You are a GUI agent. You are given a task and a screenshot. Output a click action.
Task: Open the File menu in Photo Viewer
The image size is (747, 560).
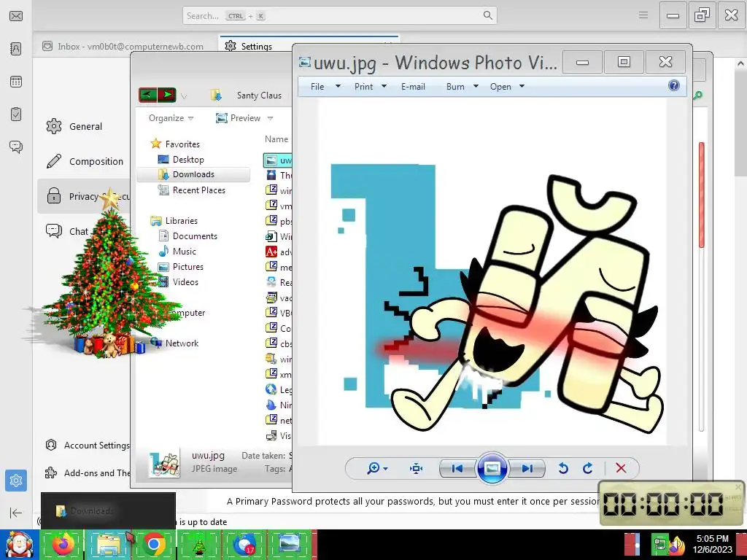coord(325,87)
